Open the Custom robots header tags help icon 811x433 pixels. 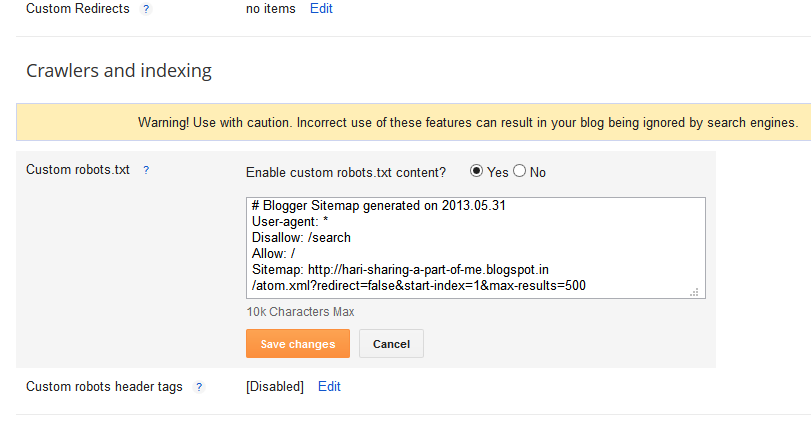pos(199,386)
